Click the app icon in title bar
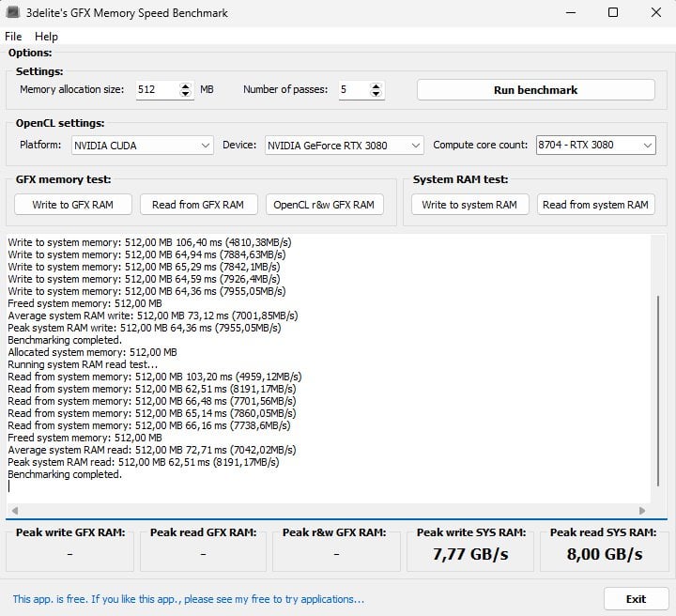Screen dimensions: 676x616 click(x=13, y=12)
